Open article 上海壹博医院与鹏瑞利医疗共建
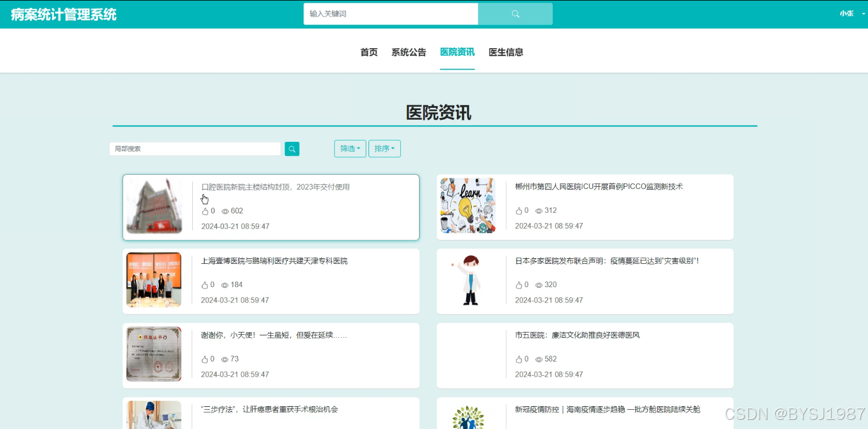 (x=274, y=261)
